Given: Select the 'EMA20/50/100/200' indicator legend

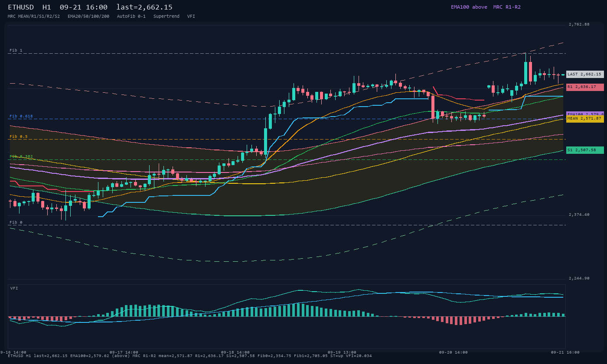Looking at the screenshot, I should click(88, 16).
